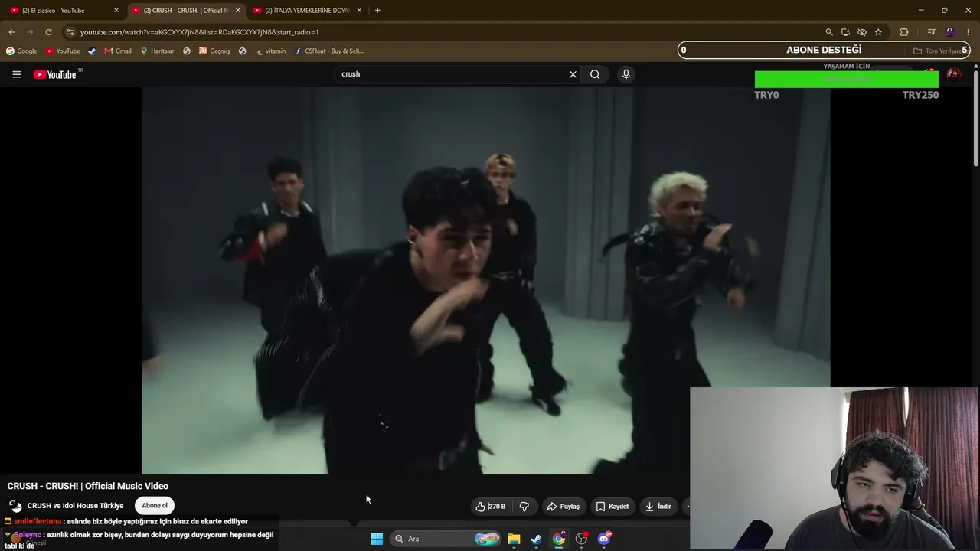Open the Chrome profile avatar
The width and height of the screenshot is (980, 551).
coord(950,32)
